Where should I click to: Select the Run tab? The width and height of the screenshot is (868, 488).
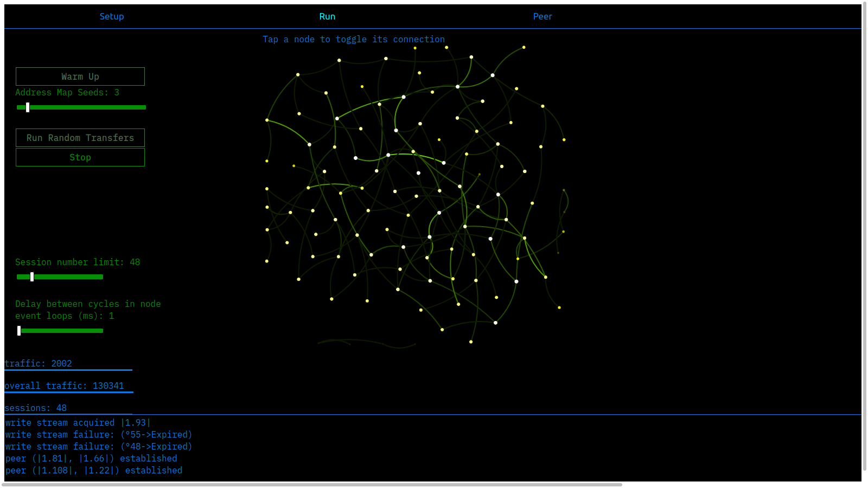(327, 16)
